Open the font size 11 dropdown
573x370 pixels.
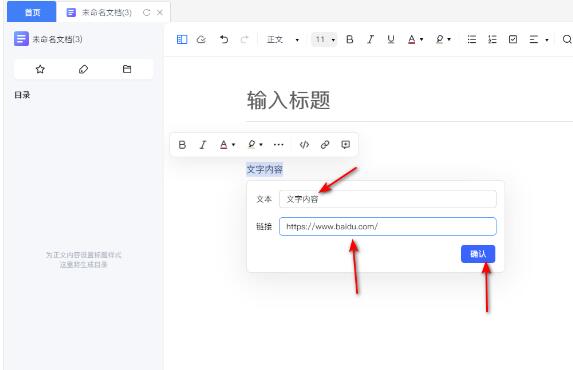click(x=324, y=39)
